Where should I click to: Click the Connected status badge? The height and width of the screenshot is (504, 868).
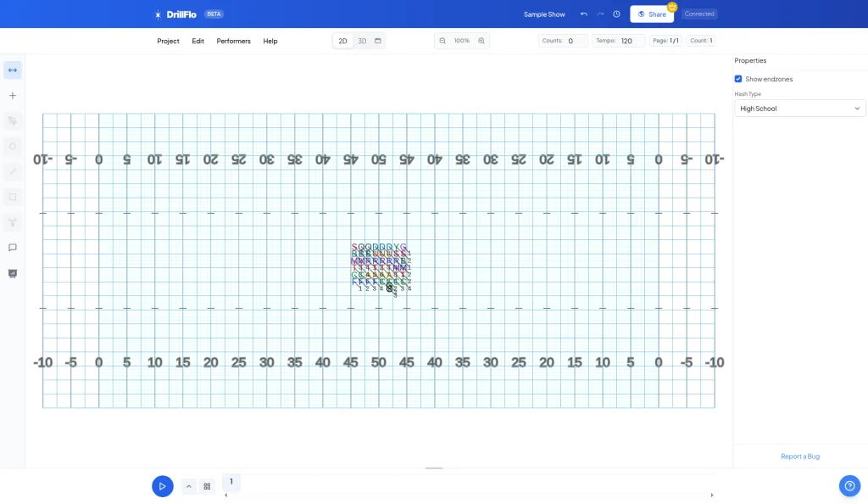point(699,14)
